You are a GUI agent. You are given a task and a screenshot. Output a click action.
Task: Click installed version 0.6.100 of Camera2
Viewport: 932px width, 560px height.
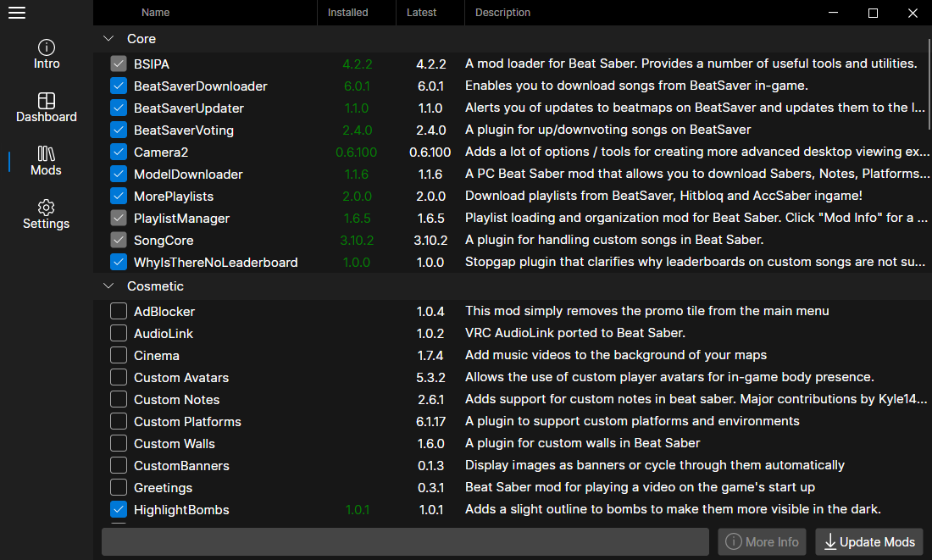click(356, 152)
